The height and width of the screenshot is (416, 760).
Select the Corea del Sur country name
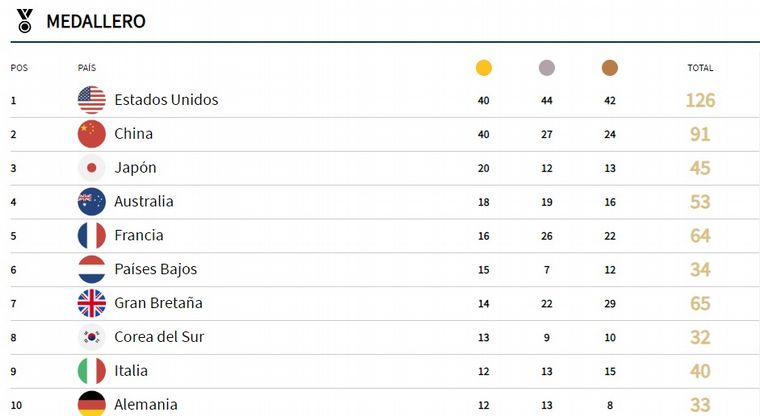pos(159,337)
